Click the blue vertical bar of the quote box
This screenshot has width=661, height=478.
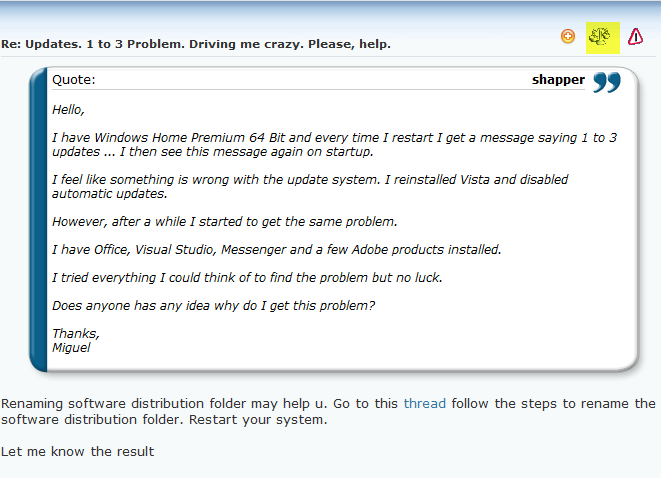tap(38, 219)
